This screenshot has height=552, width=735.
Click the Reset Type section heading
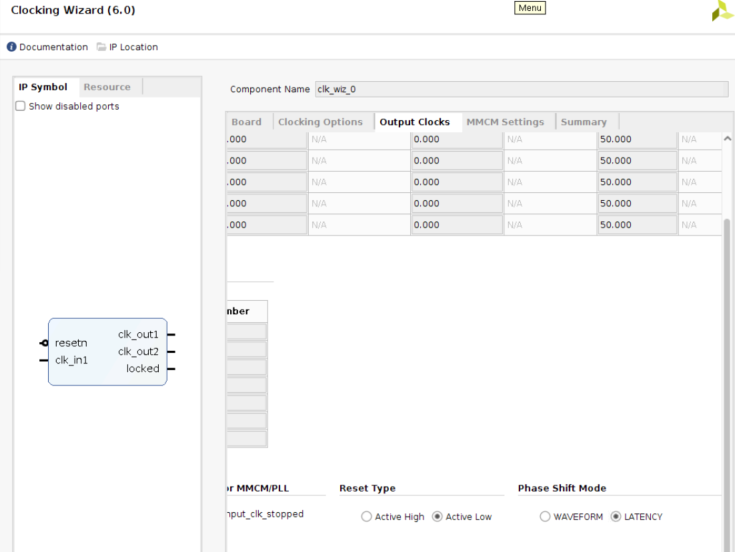click(x=368, y=488)
